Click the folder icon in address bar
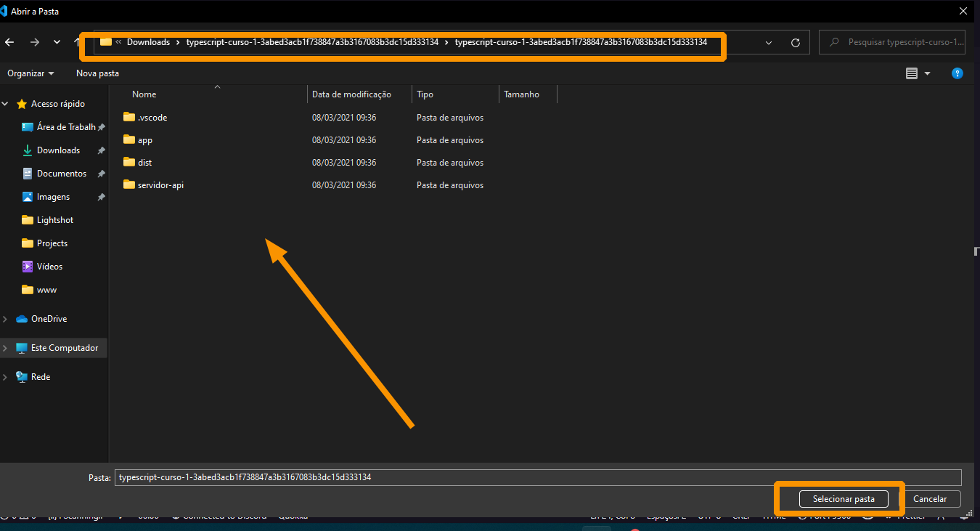 click(106, 42)
